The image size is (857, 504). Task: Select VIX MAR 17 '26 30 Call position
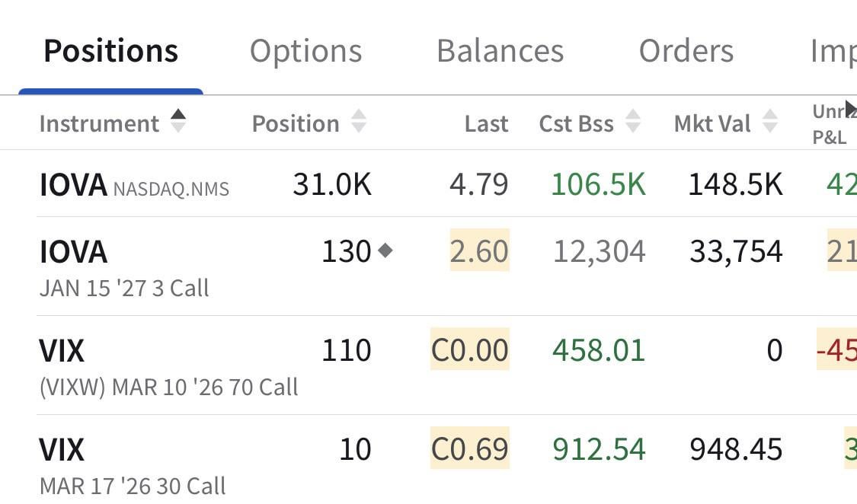pos(133,464)
